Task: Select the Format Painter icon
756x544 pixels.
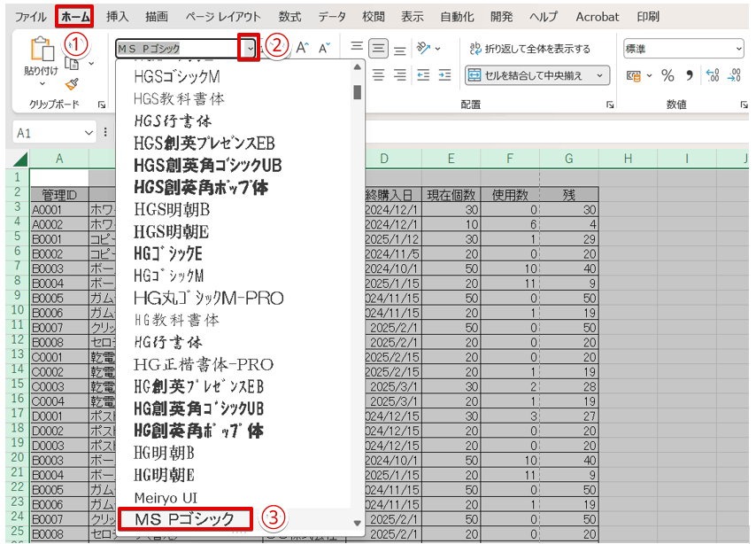Action: click(71, 85)
